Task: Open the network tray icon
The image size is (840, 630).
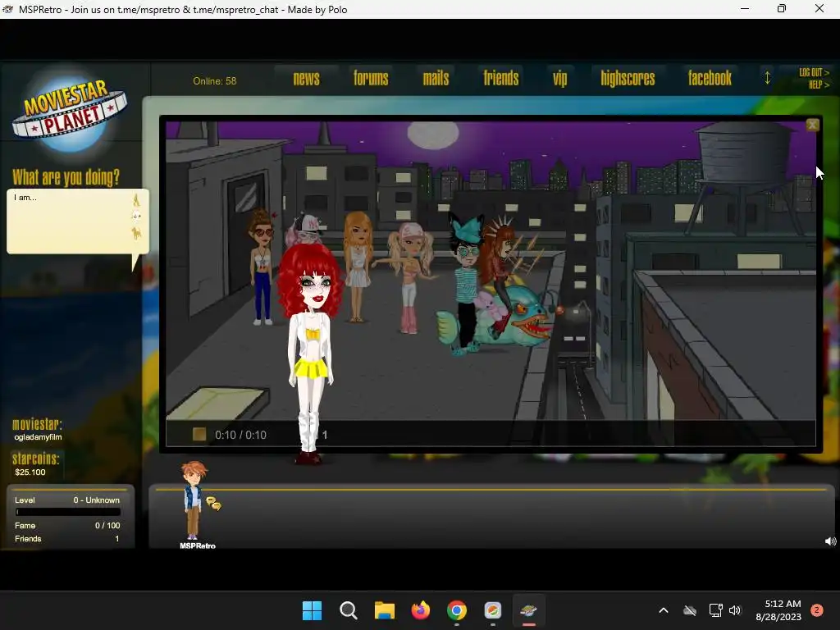Action: click(715, 610)
